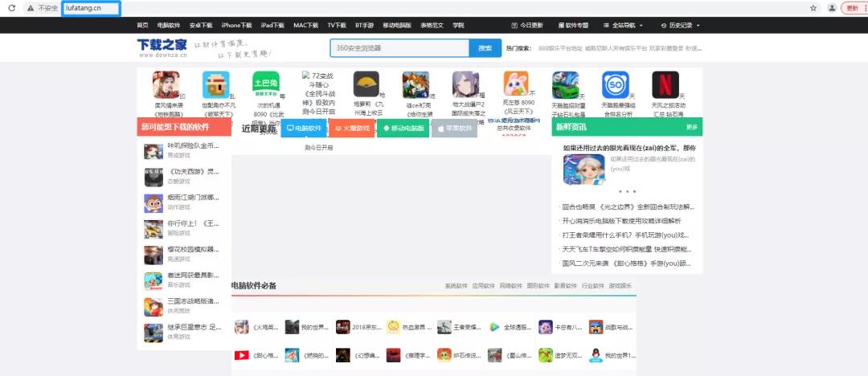Open the 开心消消乐电脑版 news link
Viewport: 868px width, 376px height.
point(621,221)
